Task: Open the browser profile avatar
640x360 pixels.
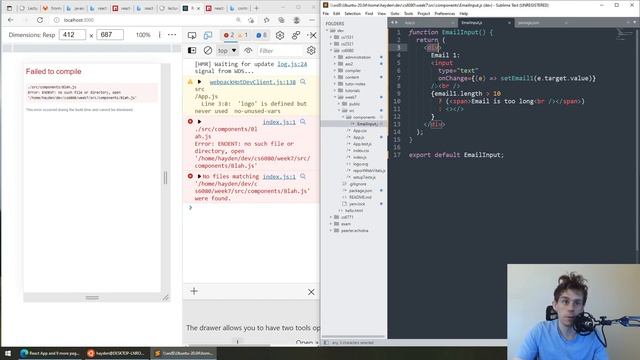Action: click(x=297, y=20)
